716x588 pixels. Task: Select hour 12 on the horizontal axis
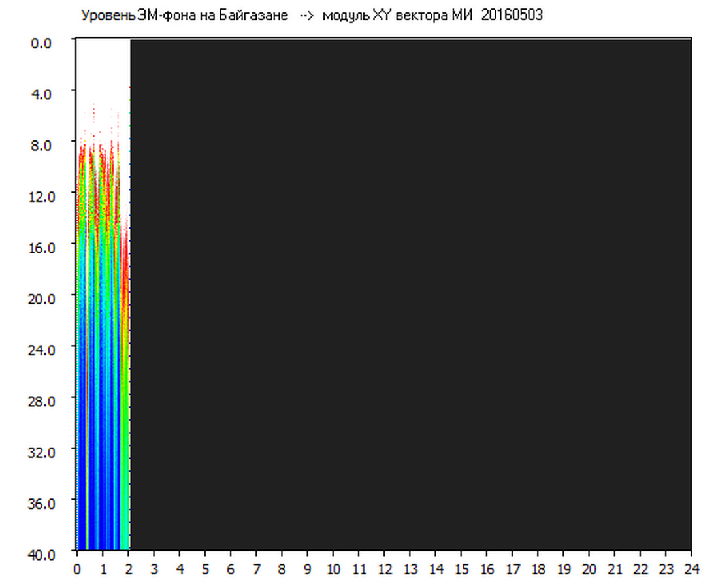(384, 569)
